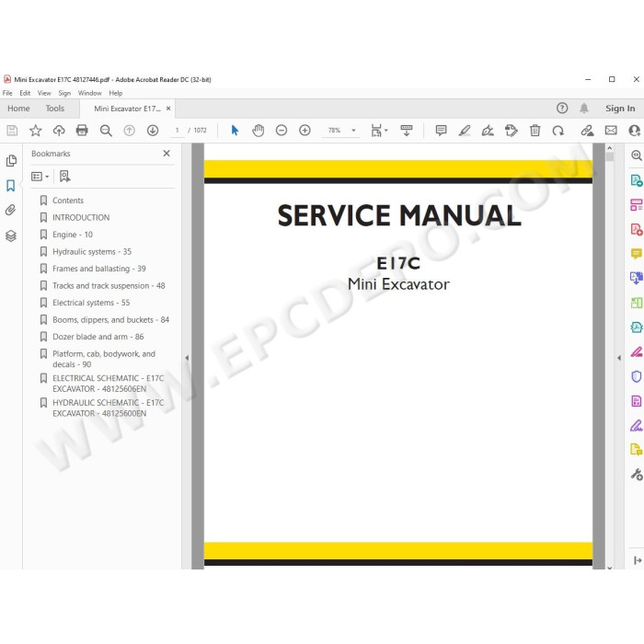Switch to the Tools tab
The height and width of the screenshot is (644, 644).
(x=55, y=109)
